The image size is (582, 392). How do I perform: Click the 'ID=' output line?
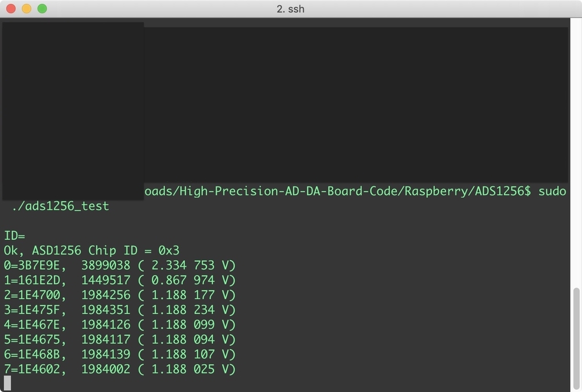[14, 236]
